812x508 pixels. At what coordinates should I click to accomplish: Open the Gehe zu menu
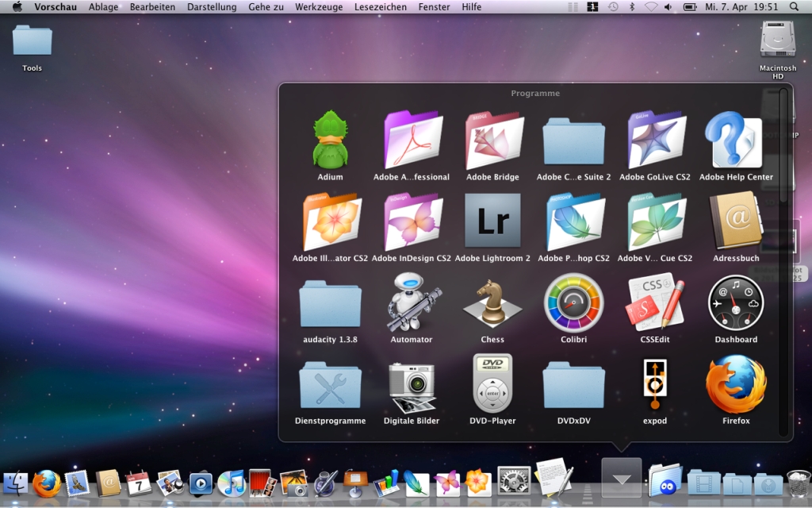tap(266, 6)
